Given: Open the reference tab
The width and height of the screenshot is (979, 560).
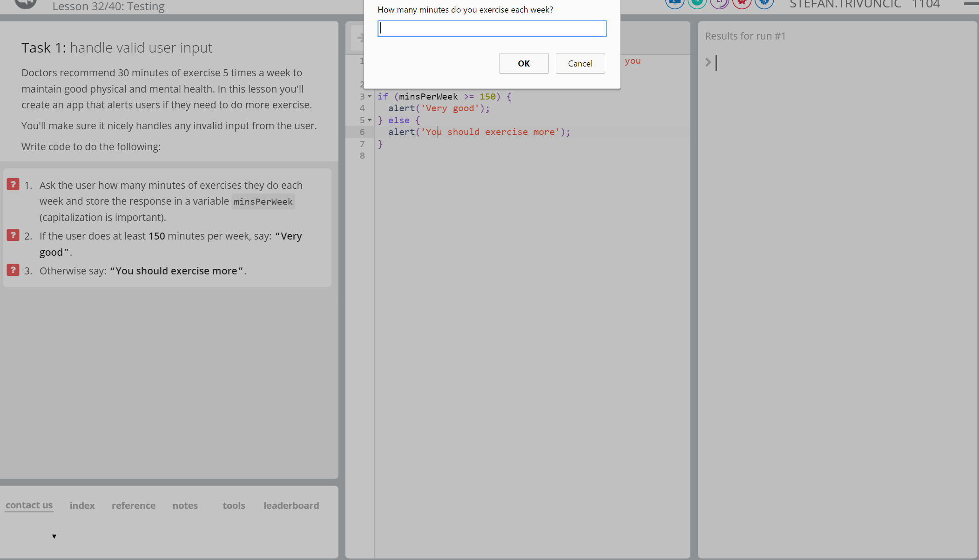Looking at the screenshot, I should (134, 506).
